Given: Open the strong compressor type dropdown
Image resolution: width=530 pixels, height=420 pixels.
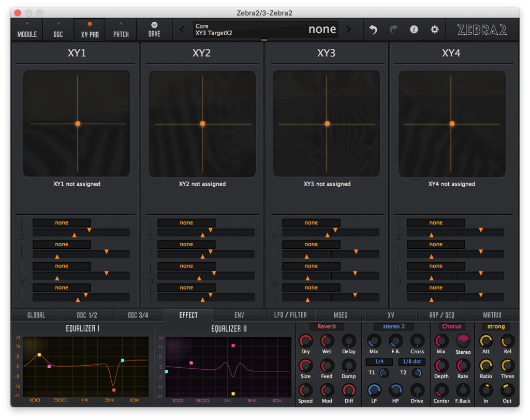Looking at the screenshot, I should tap(496, 326).
